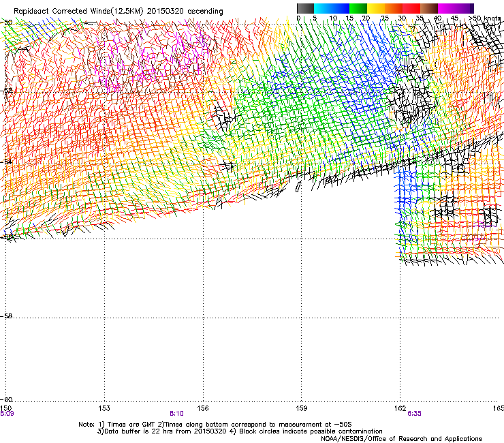Click the brown 35-40 knots legend segment
504x443 pixels.
click(429, 8)
